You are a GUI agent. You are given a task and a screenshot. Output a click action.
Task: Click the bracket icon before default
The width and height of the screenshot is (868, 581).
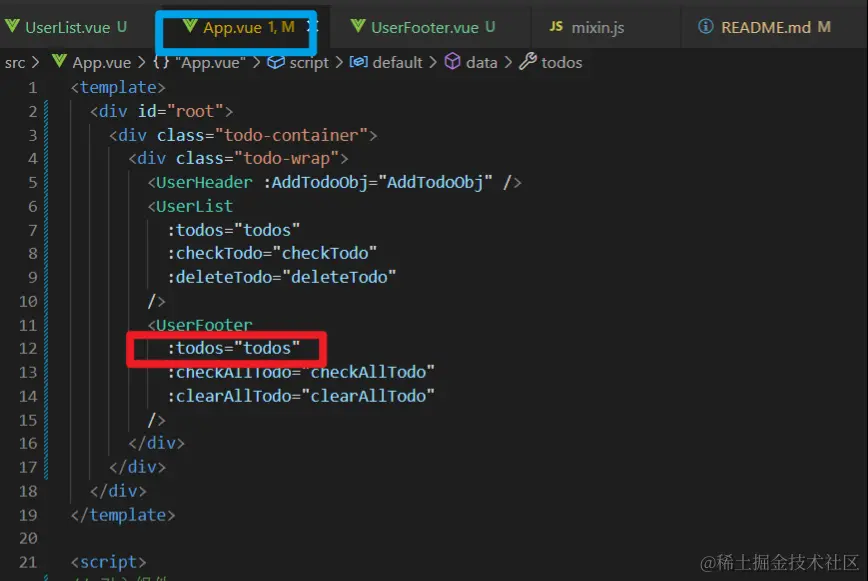coord(358,62)
